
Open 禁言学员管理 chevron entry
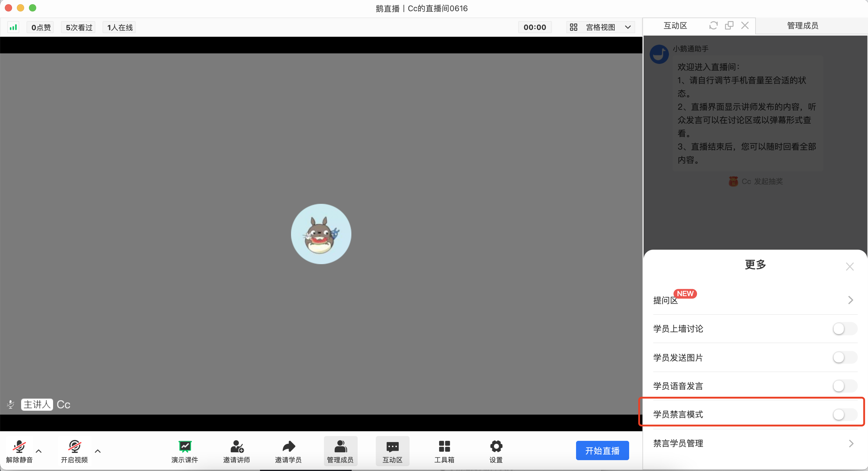(755, 443)
